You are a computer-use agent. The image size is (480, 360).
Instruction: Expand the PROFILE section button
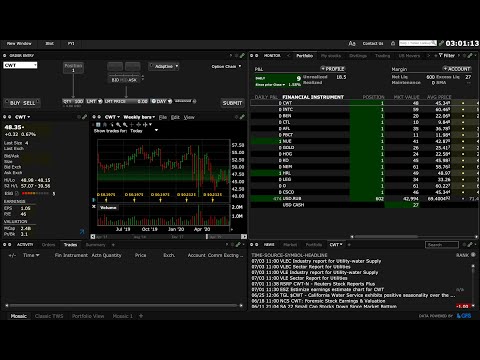click(333, 69)
